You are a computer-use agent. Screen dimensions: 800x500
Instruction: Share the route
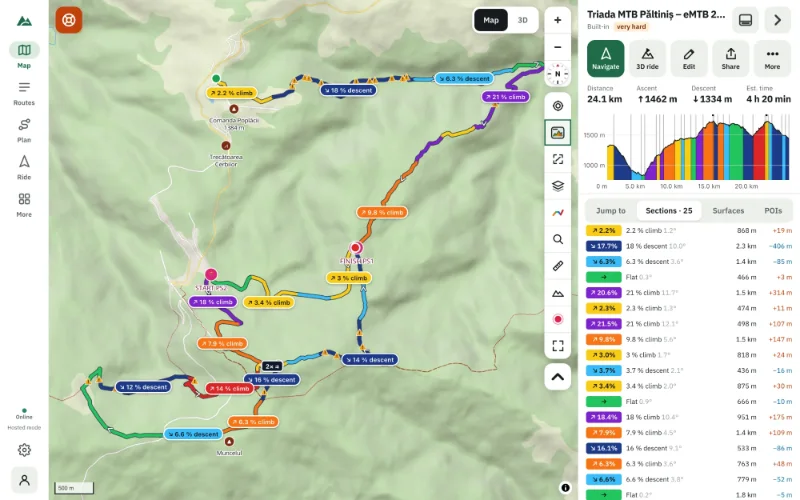click(x=730, y=59)
